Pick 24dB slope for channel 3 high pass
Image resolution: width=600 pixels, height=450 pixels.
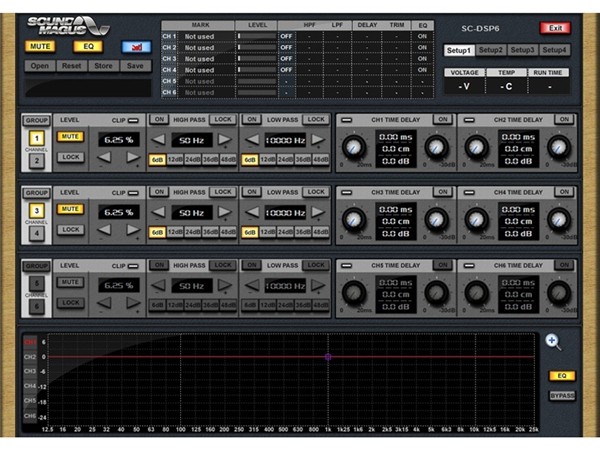click(194, 232)
